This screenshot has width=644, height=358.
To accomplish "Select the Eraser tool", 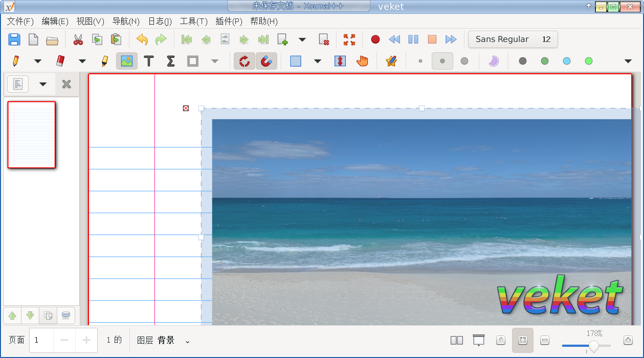I will point(60,61).
